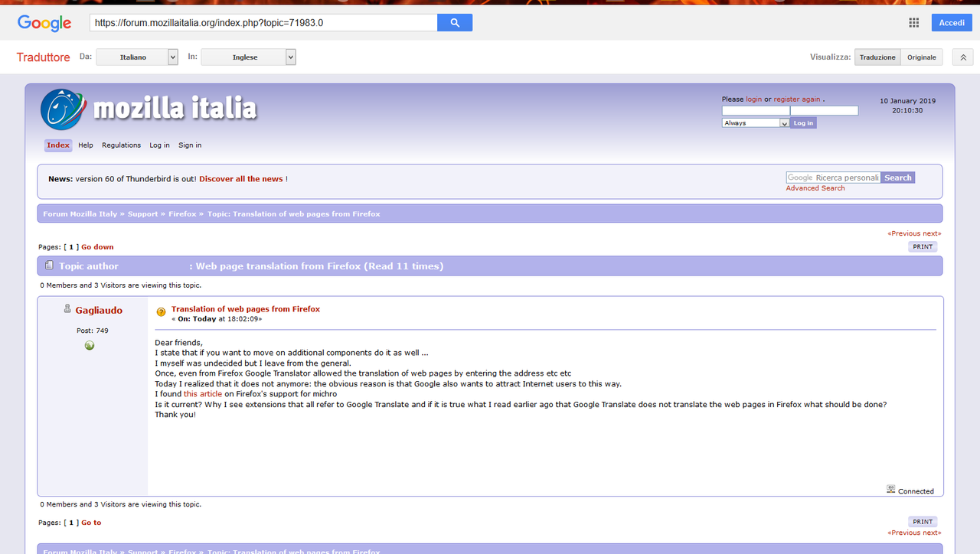This screenshot has width=980, height=554.
Task: Click the forum Search button
Action: [898, 178]
